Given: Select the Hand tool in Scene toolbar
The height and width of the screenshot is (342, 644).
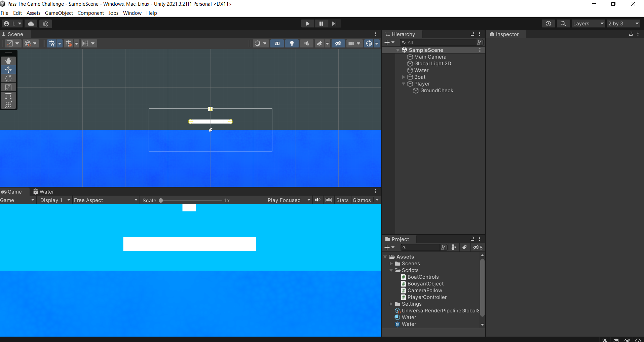Looking at the screenshot, I should [8, 61].
